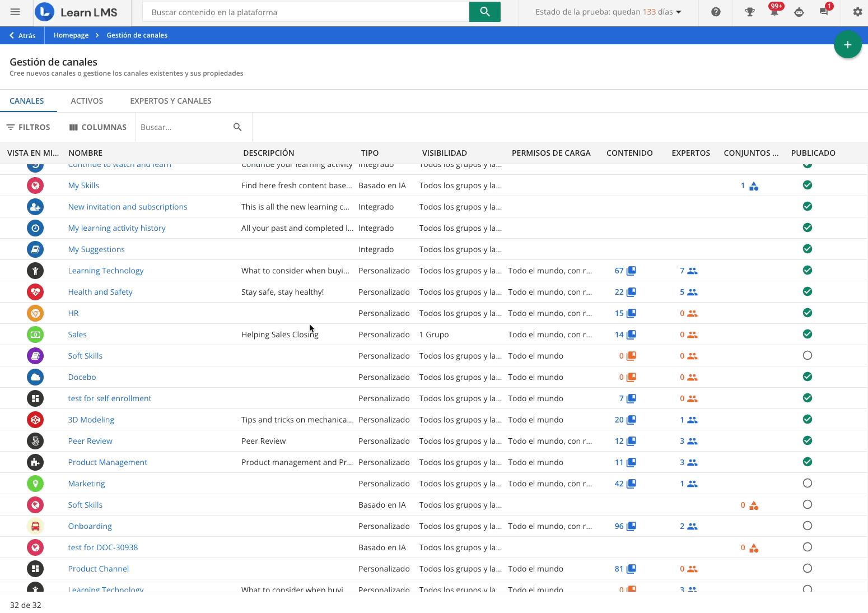Open the Homepage breadcrumb link
This screenshot has width=868, height=613.
tap(71, 35)
